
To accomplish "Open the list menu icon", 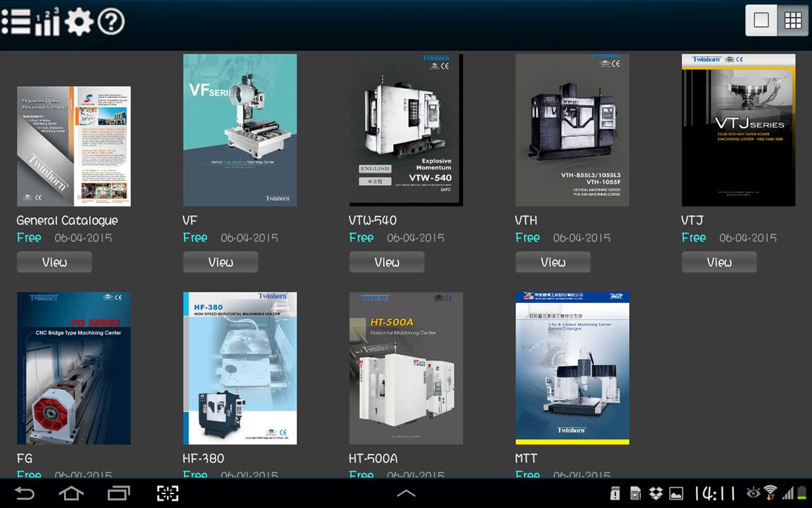I will click(x=16, y=22).
